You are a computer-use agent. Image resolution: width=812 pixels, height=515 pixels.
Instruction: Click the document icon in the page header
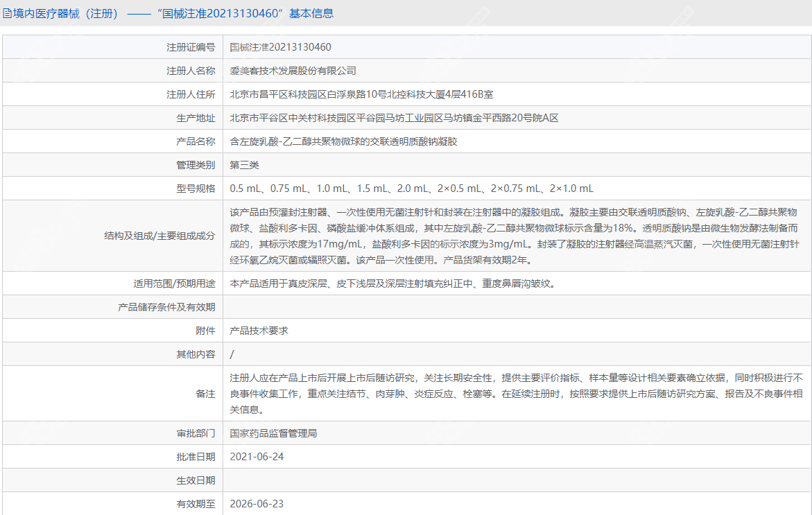pyautogui.click(x=7, y=13)
